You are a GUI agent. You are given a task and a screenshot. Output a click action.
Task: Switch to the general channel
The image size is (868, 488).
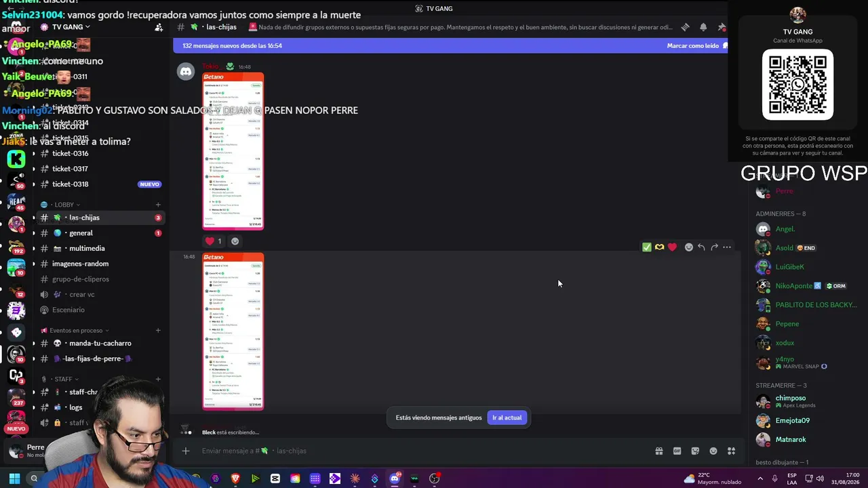tap(100, 233)
